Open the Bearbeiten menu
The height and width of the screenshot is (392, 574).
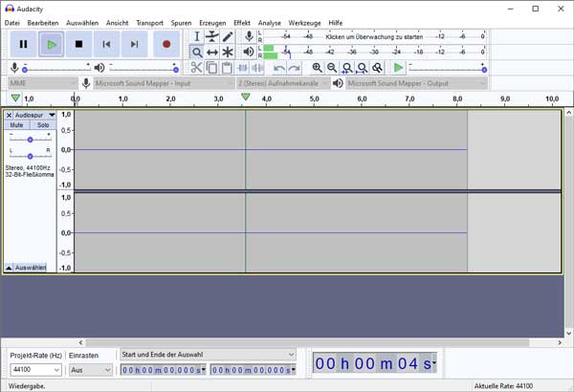(43, 23)
